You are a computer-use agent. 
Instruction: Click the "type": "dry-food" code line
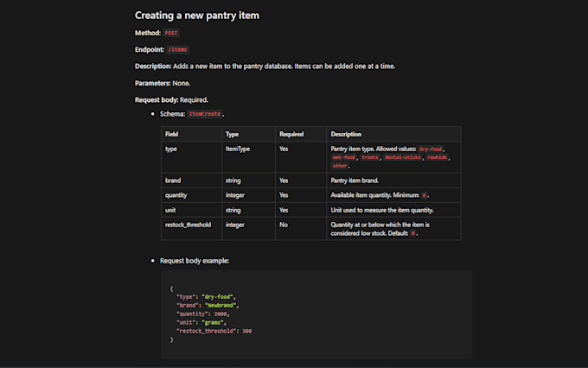point(206,297)
